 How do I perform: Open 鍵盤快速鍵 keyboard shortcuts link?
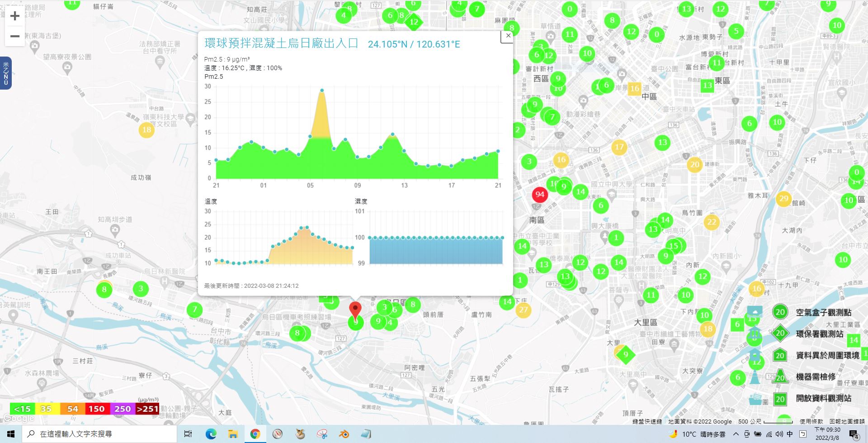pos(647,421)
